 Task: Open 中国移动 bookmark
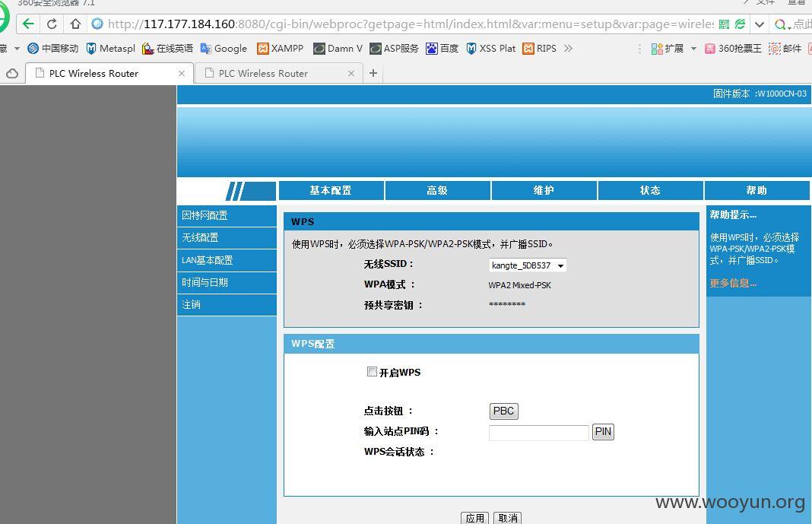52,48
